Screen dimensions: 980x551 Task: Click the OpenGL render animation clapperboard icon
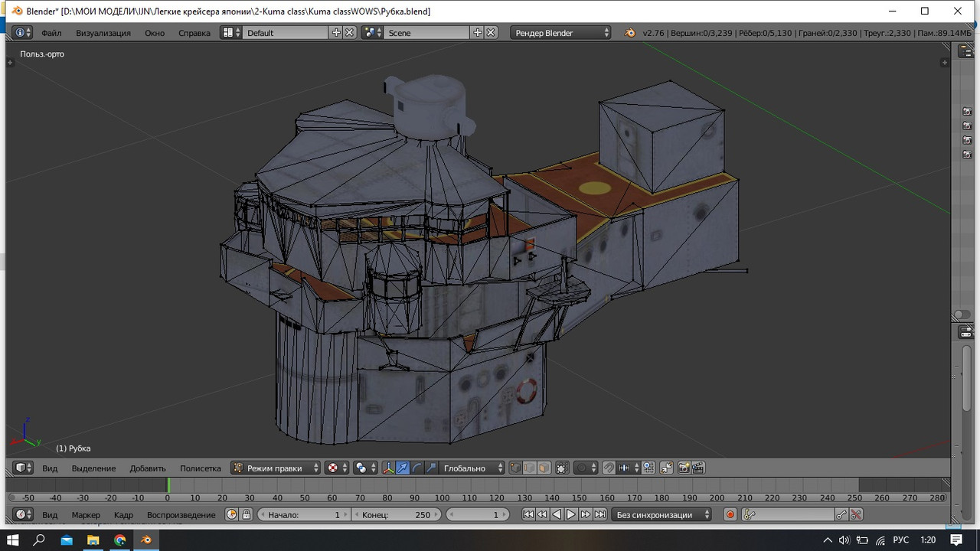[x=697, y=468]
